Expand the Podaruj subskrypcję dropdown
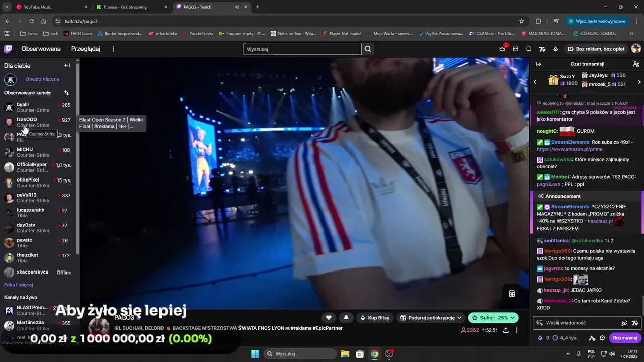 [x=459, y=318]
